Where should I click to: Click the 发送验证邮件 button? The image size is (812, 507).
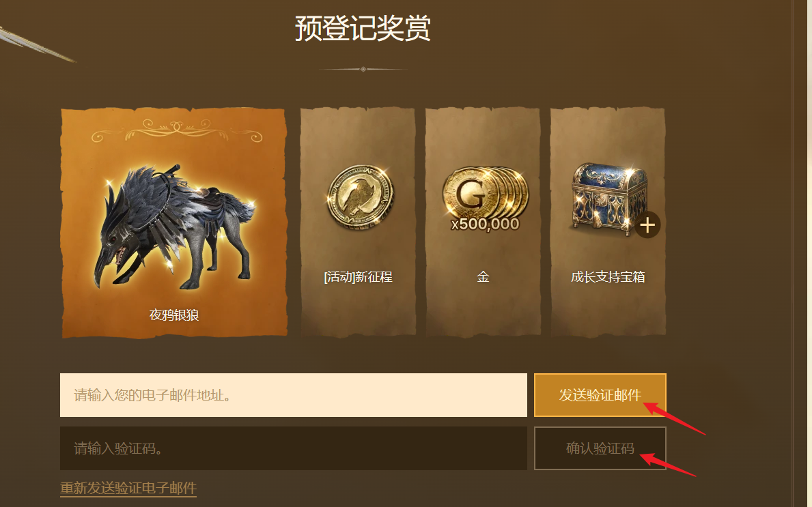pos(600,395)
